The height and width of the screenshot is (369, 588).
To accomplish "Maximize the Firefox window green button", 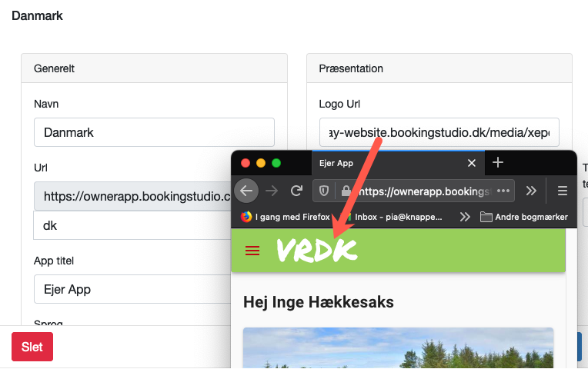I will point(276,163).
